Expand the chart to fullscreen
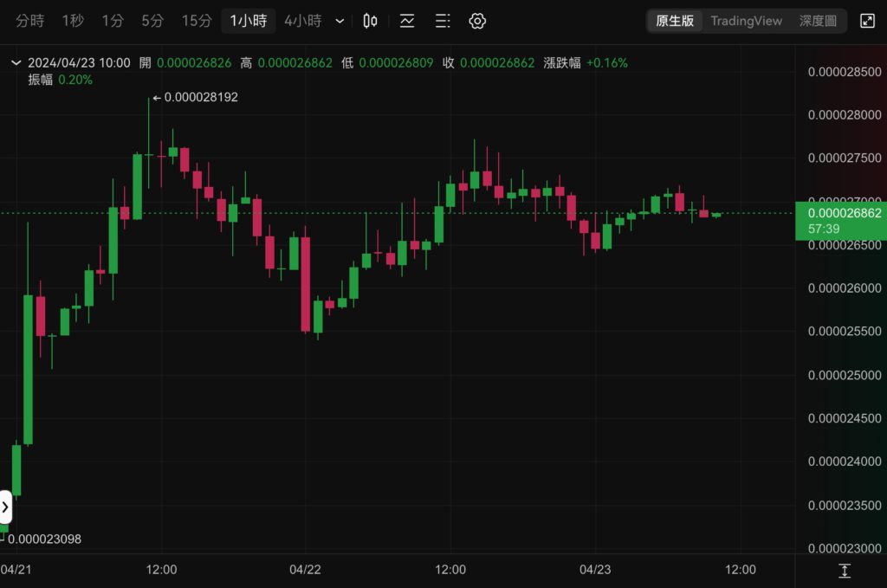Viewport: 887px width, 588px height. [866, 21]
